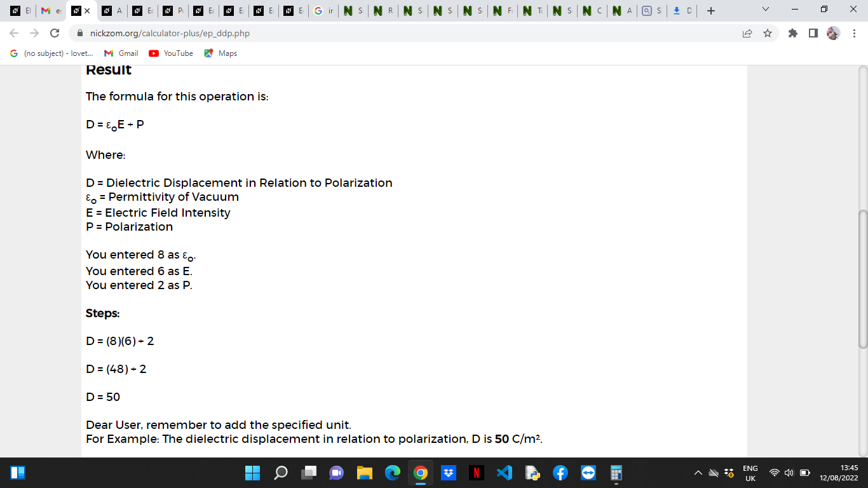Switch to the Gmail tab
This screenshot has width=868, height=488.
50,11
